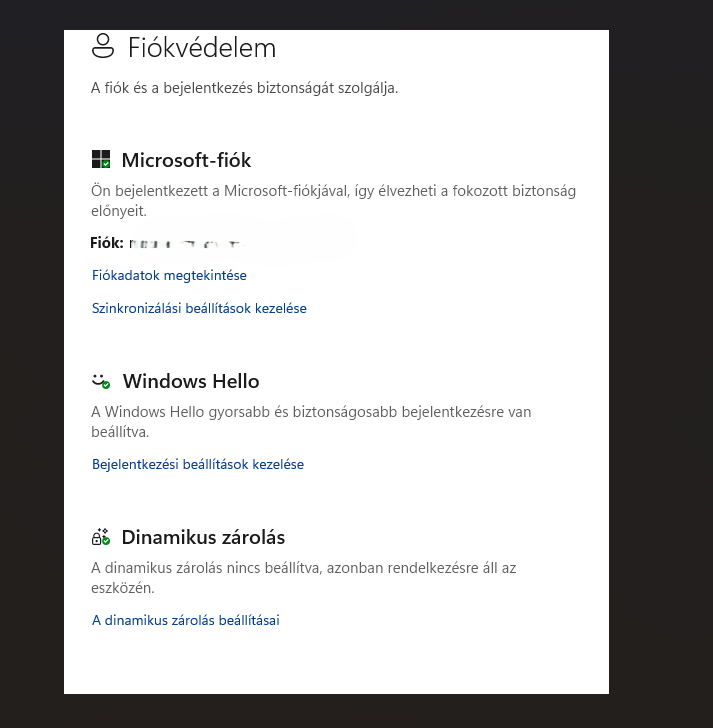Open Bejelentkezési beállítások kezelése link
Screen dimensions: 713x728
click(198, 464)
